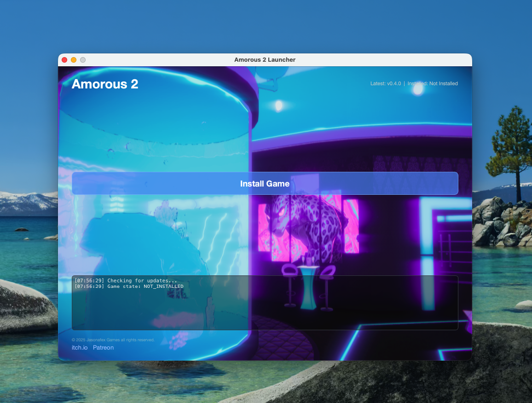Open the Patreon link
The height and width of the screenshot is (403, 532).
coord(103,348)
